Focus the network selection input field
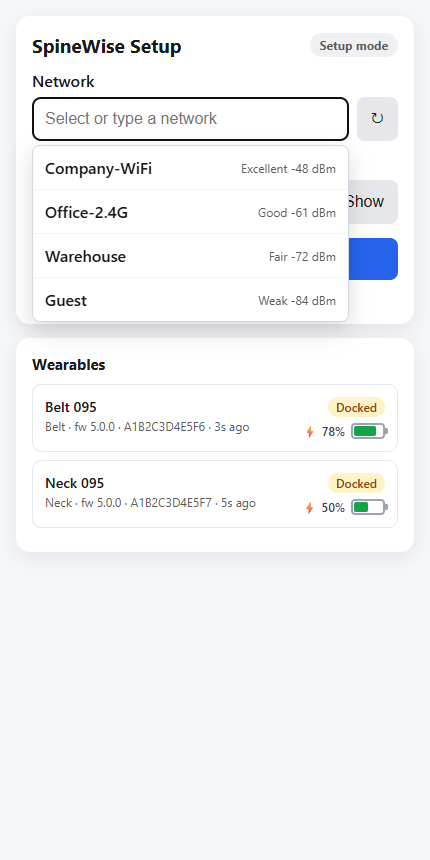 [190, 119]
